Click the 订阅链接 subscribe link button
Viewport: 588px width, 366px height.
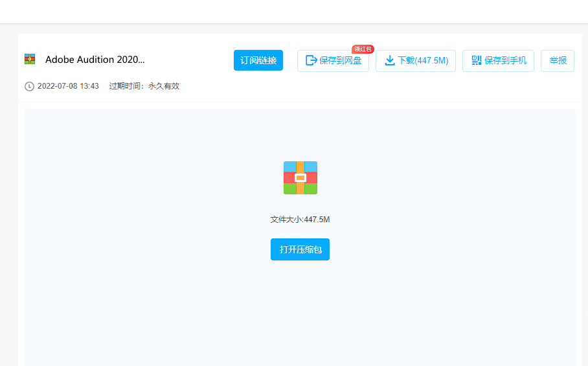coord(258,60)
